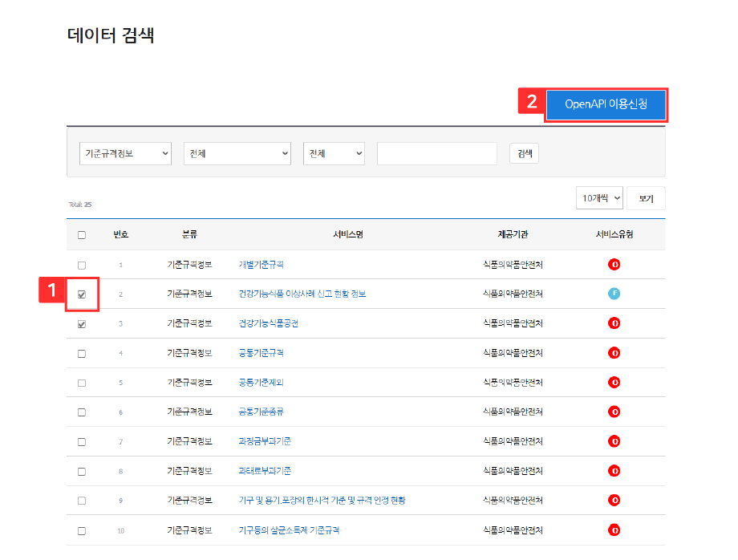Check the checkbox for row 1 개별기준규격
The image size is (738, 560).
pyautogui.click(x=82, y=266)
